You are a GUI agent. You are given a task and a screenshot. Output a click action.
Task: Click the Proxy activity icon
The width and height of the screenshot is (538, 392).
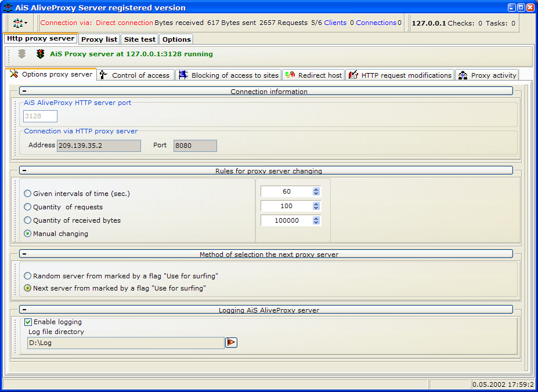(x=463, y=75)
